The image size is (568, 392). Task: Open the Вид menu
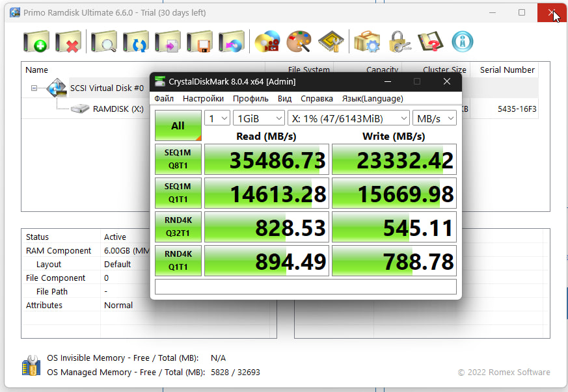coord(285,98)
